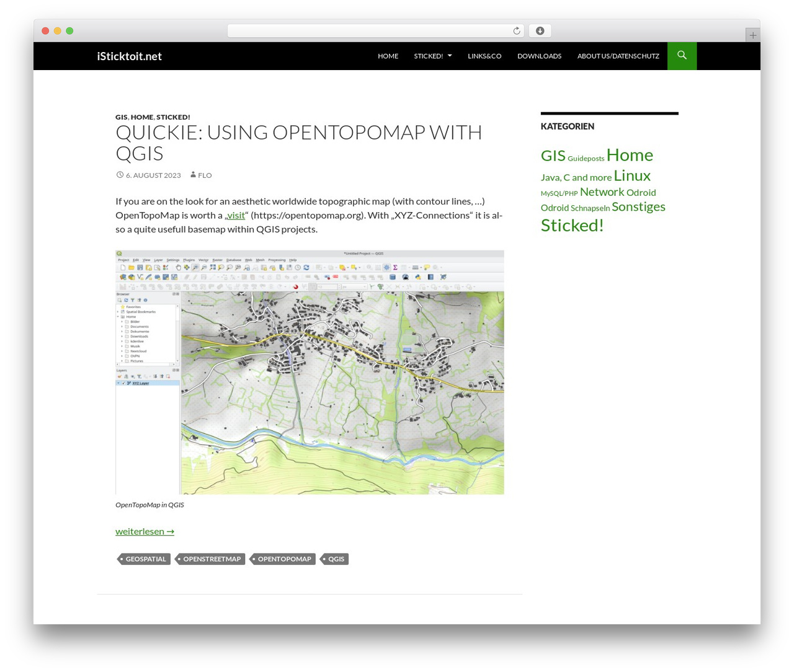
Task: Select MySQL/PHP category
Action: 559,193
